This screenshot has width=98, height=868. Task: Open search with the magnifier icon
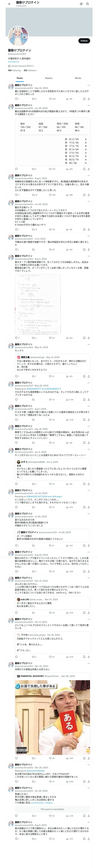[x=88, y=4]
